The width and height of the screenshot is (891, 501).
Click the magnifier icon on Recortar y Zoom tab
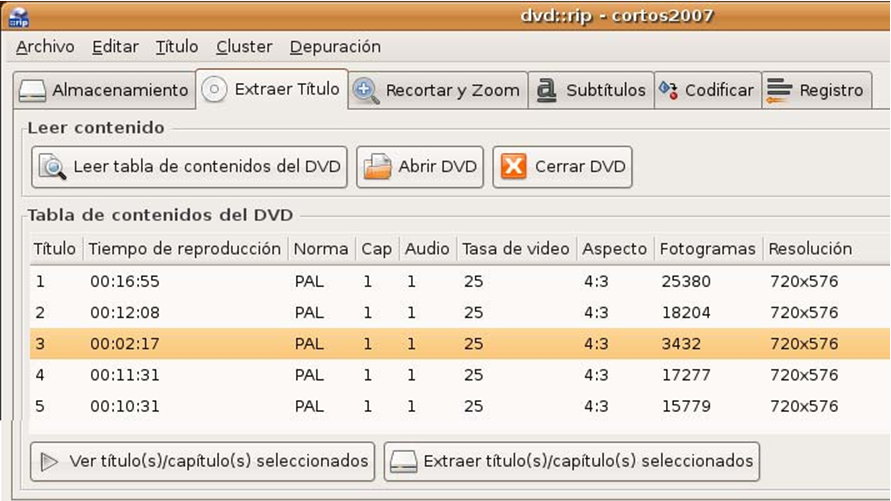pos(365,91)
